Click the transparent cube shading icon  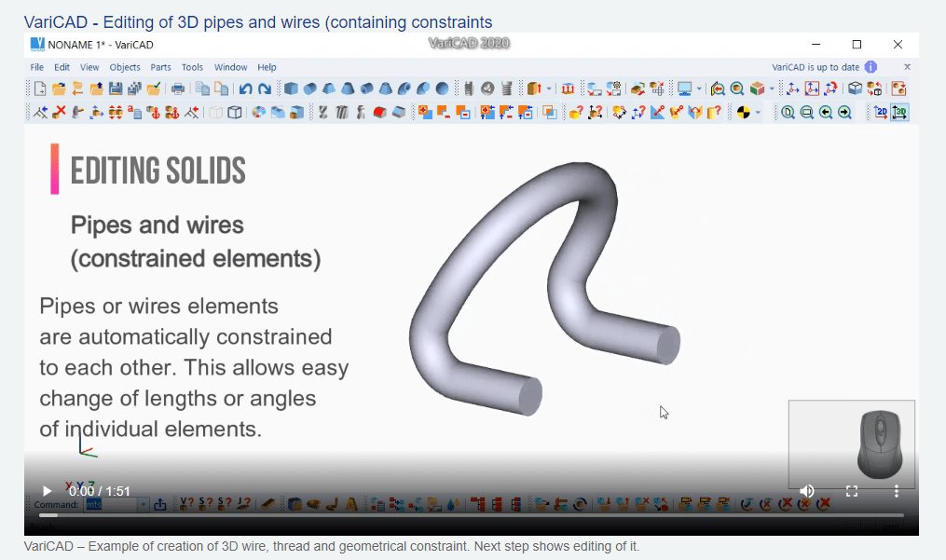(216, 112)
